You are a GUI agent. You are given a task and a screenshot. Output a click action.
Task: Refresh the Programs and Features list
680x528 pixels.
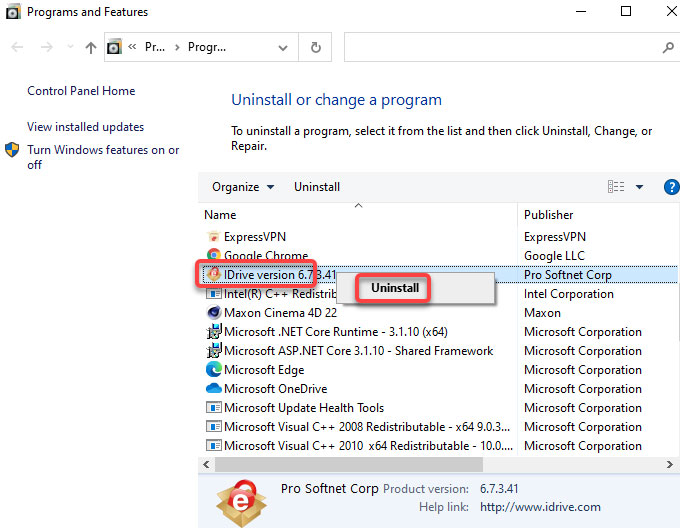(x=316, y=47)
